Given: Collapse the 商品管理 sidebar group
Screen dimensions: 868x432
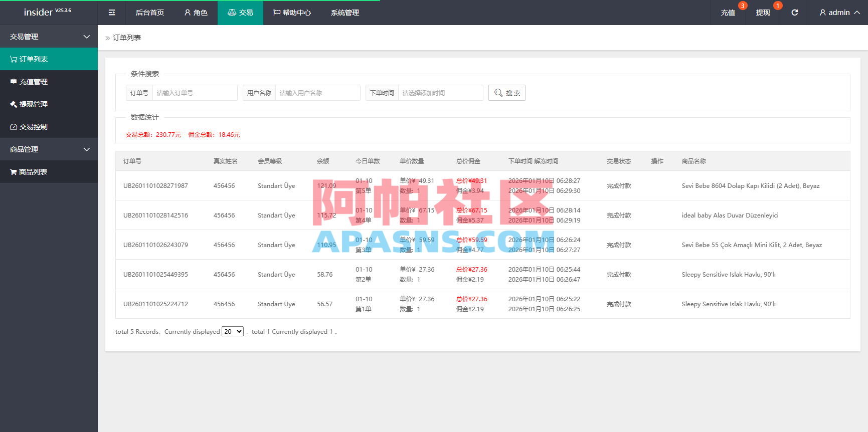Looking at the screenshot, I should pyautogui.click(x=49, y=149).
